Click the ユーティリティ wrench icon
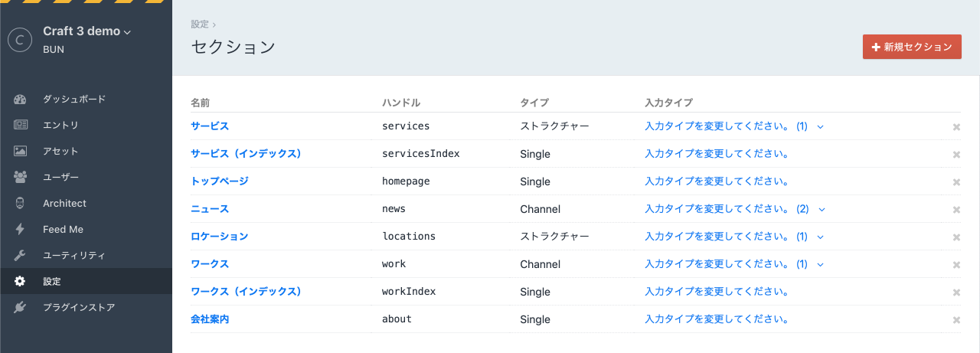Screen dimensions: 980x353 (21, 256)
